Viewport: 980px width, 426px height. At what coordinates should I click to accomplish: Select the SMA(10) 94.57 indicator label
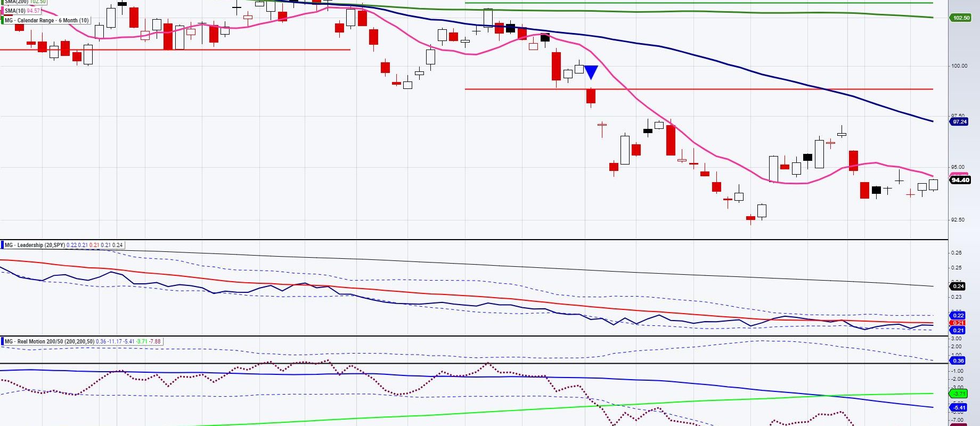tap(22, 11)
